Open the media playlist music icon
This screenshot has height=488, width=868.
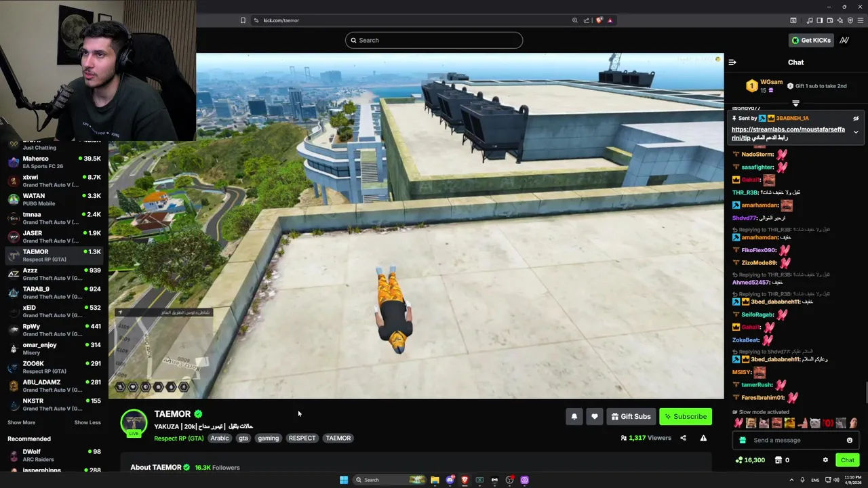pos(810,20)
